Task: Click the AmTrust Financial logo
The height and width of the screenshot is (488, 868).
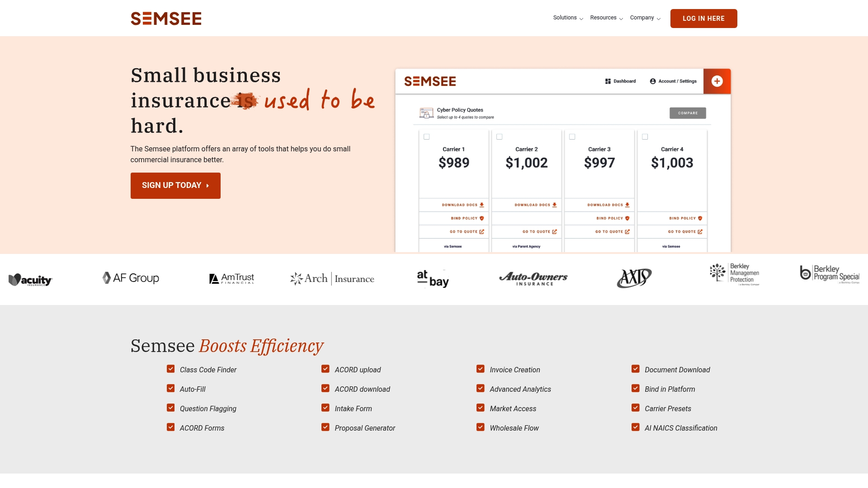Action: coord(231,278)
